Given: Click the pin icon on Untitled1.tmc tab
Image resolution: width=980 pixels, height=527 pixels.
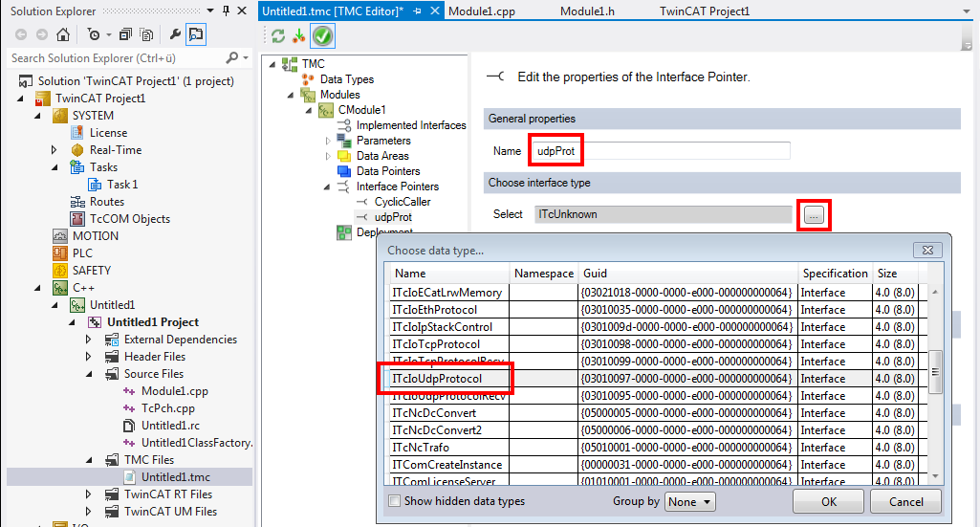Looking at the screenshot, I should (x=417, y=11).
